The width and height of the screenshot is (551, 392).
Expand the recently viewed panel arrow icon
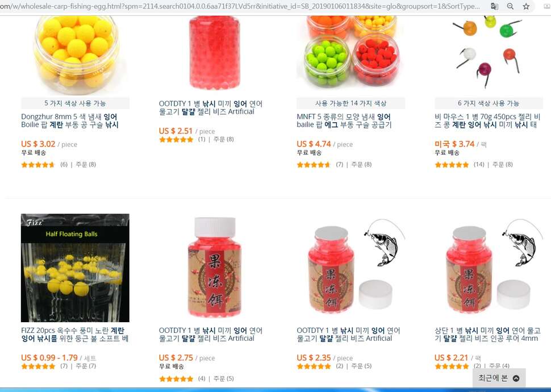click(x=516, y=378)
